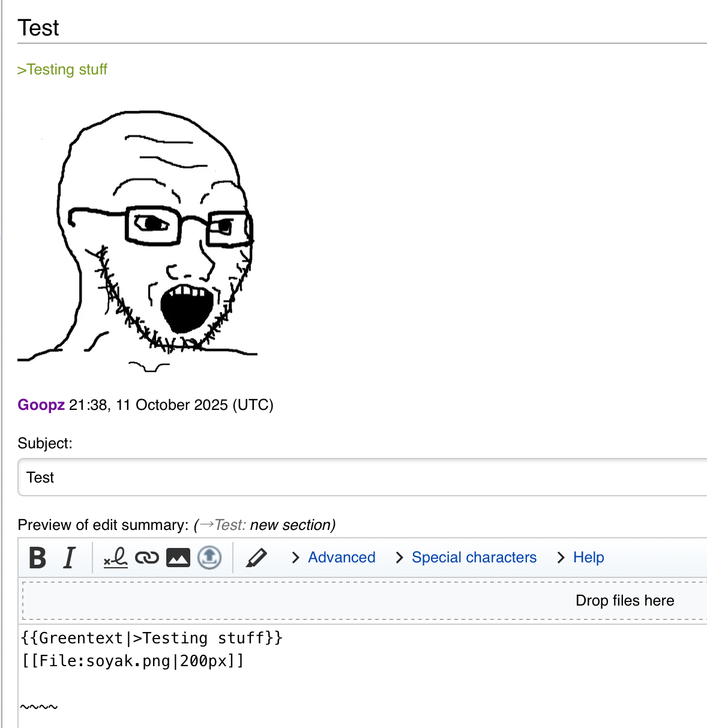Toggle syntax highlighting with the marker pen icon
Screen dimensions: 707x728
(x=256, y=558)
